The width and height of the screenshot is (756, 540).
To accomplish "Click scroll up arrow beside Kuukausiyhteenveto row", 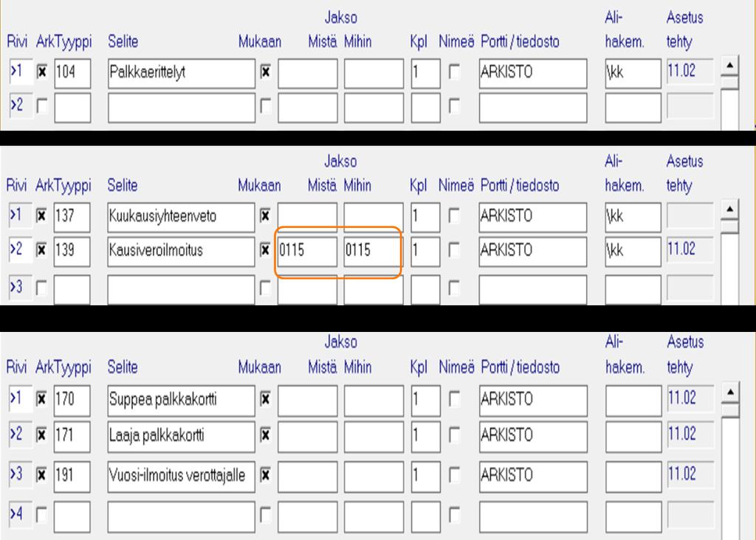I will (x=729, y=210).
